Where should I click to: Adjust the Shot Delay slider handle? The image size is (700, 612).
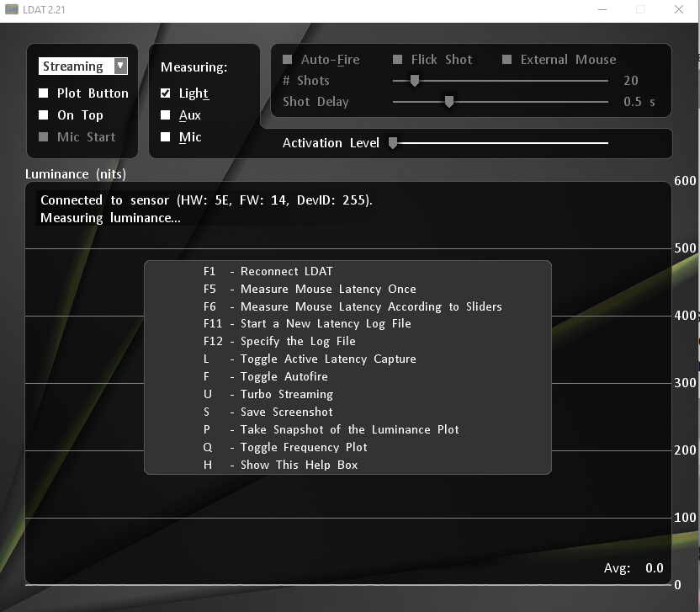449,102
